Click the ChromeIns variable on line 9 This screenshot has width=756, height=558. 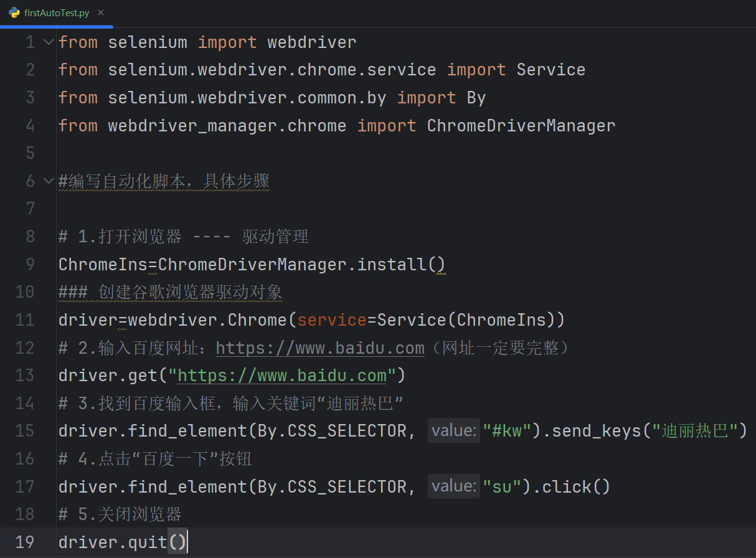103,265
